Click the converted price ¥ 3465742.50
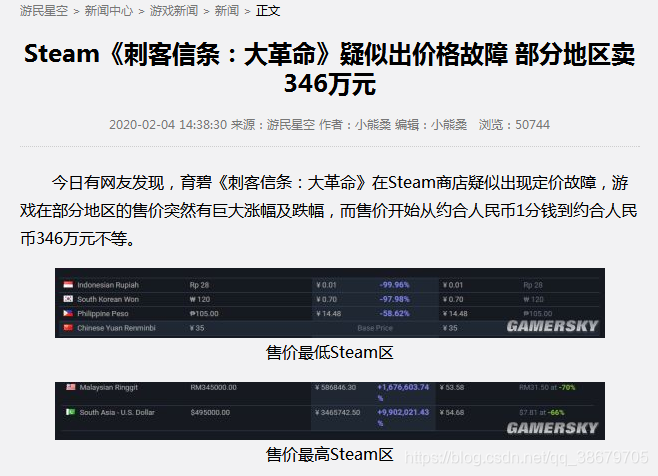 338,413
